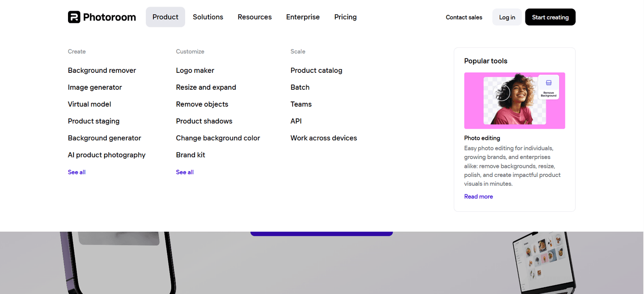Click See all under Create
The image size is (644, 294).
click(76, 172)
